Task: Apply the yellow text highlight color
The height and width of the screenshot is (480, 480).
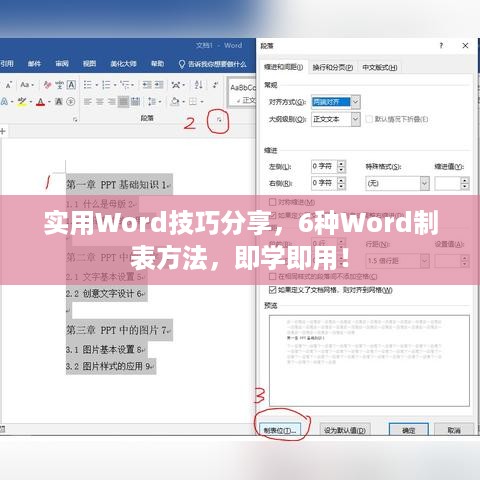Action: tap(22, 101)
